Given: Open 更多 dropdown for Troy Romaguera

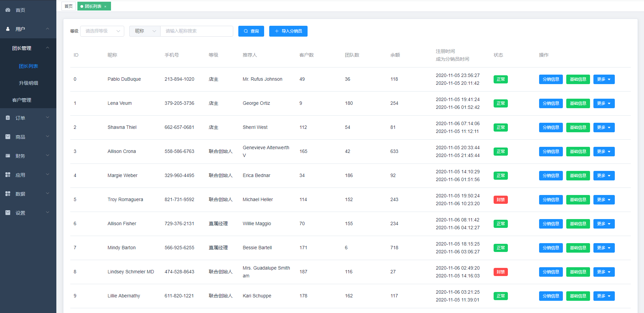Looking at the screenshot, I should click(604, 200).
